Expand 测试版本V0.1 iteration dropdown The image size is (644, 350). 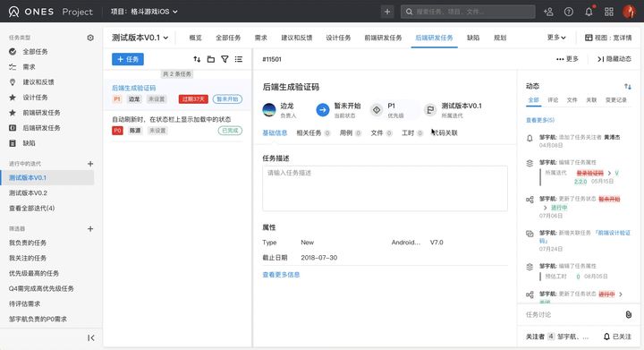click(140, 38)
